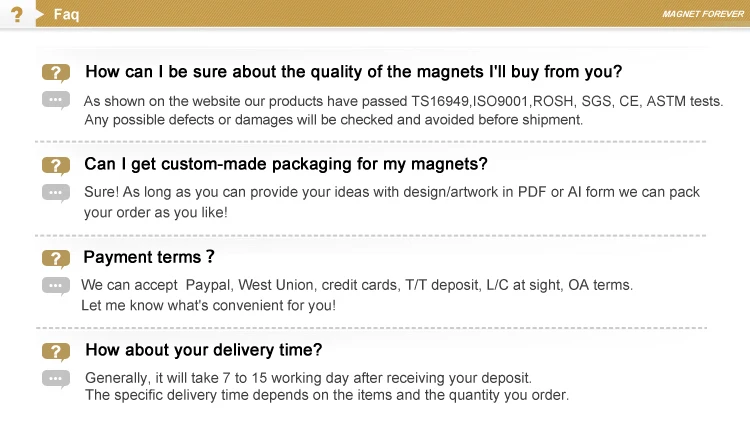
Task: Click the delivery time question heading
Action: click(203, 350)
